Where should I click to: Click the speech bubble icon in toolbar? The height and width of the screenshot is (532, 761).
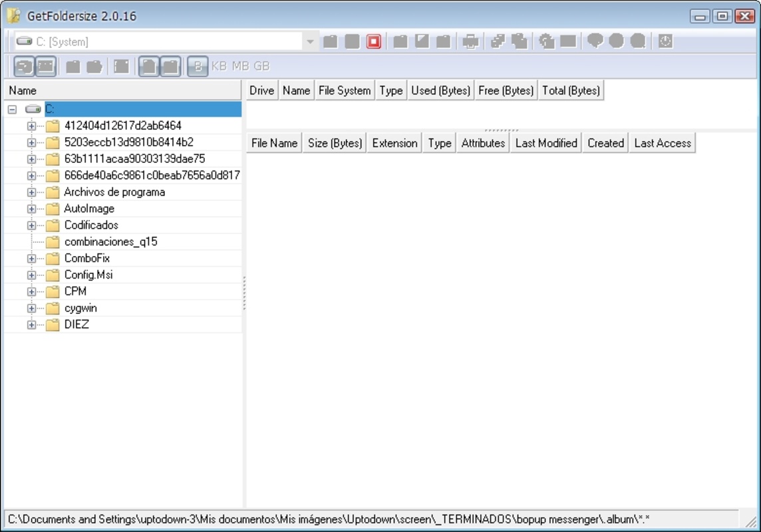click(595, 42)
